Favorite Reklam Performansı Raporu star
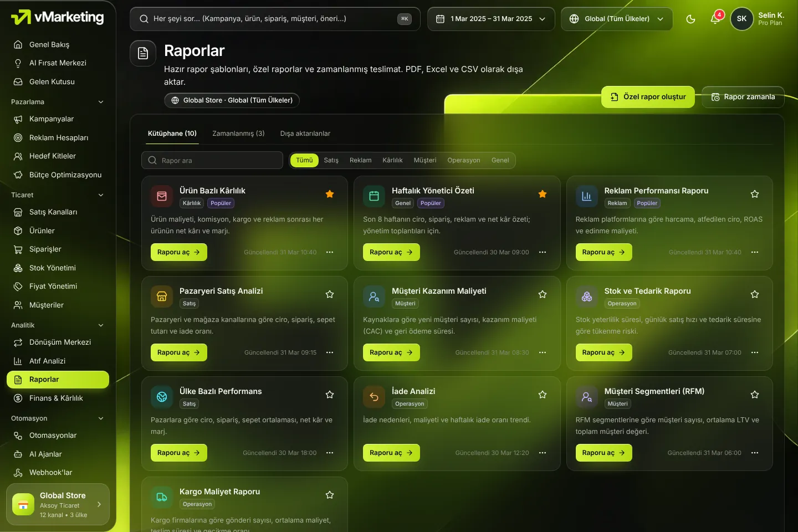 [x=755, y=194]
